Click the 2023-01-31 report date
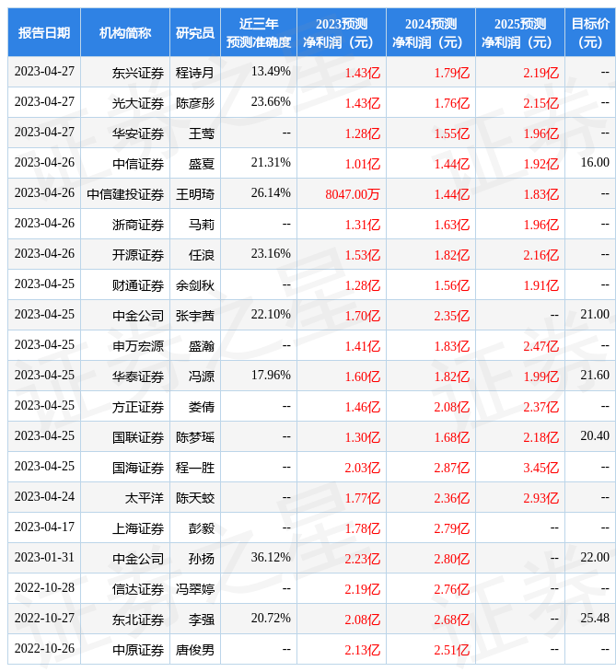This screenshot has width=616, height=672. point(44,557)
